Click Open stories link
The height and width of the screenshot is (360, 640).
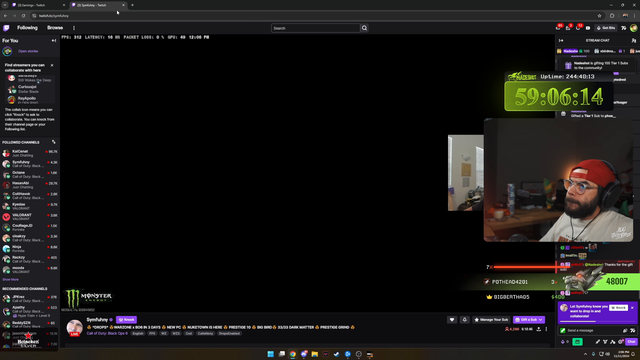pyautogui.click(x=28, y=51)
